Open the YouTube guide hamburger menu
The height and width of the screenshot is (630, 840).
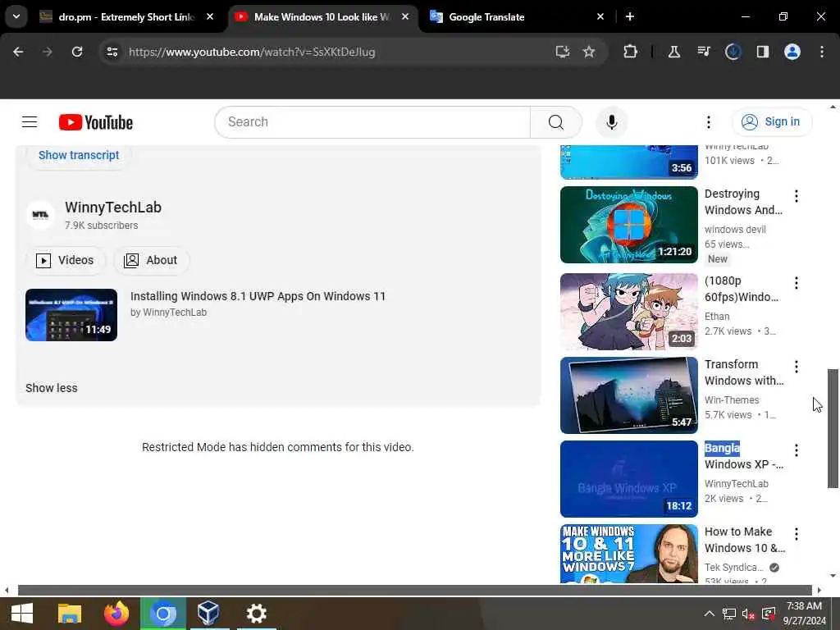30,122
